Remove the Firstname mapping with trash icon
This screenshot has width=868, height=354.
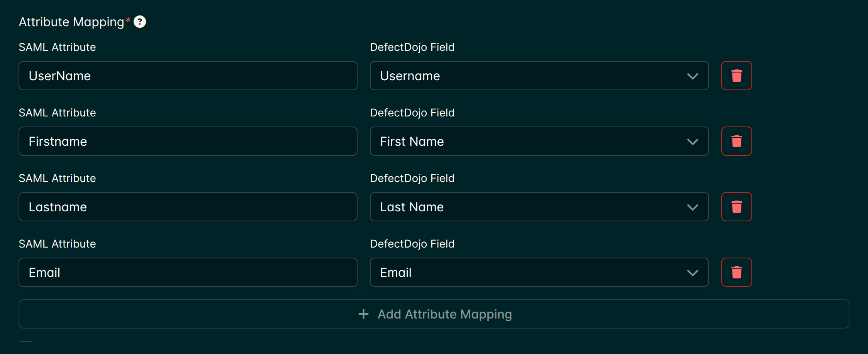(736, 141)
